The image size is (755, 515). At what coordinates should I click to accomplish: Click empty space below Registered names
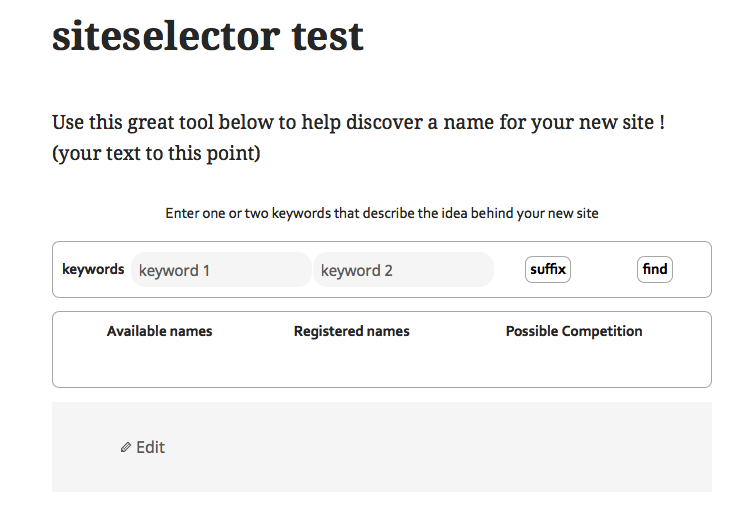[351, 363]
